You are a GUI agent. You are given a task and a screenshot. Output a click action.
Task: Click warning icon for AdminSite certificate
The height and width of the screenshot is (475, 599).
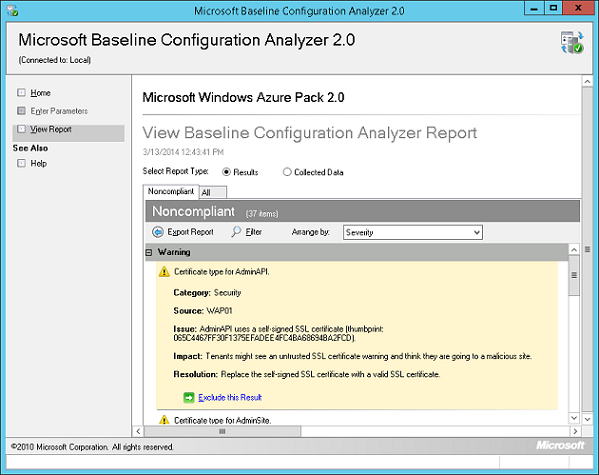click(x=164, y=420)
